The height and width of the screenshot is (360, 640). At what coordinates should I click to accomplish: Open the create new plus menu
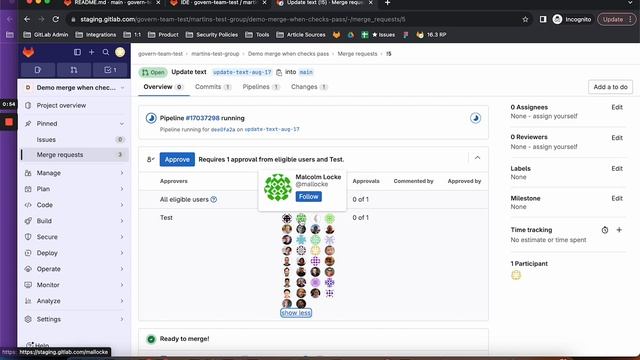click(91, 52)
